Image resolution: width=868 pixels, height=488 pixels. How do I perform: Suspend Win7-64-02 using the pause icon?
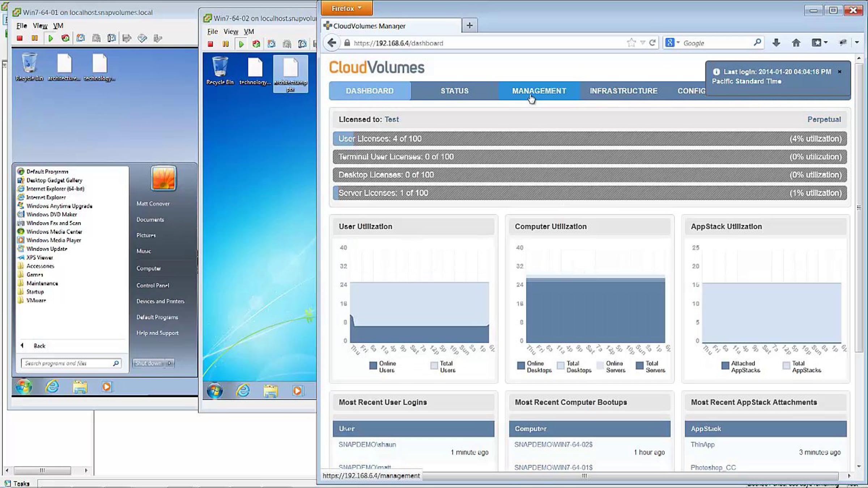tap(225, 44)
